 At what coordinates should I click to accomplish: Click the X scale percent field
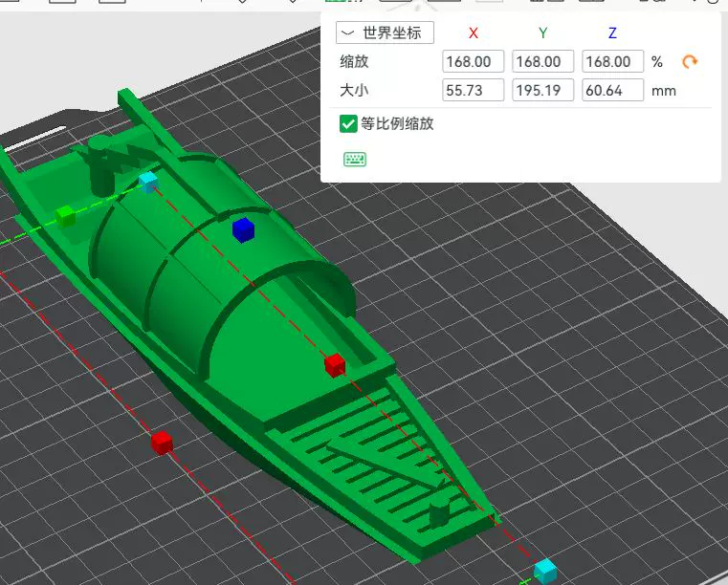tap(474, 61)
